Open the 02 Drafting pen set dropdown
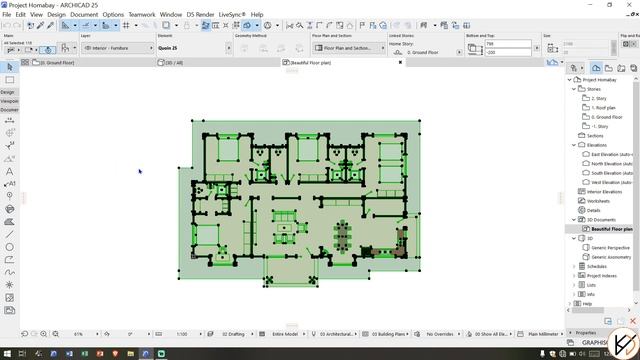 pyautogui.click(x=252, y=334)
